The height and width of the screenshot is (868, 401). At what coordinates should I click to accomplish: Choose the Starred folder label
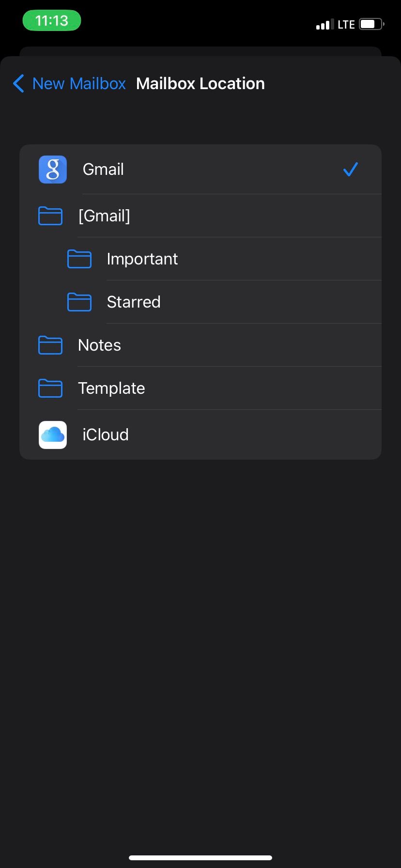pyautogui.click(x=134, y=302)
